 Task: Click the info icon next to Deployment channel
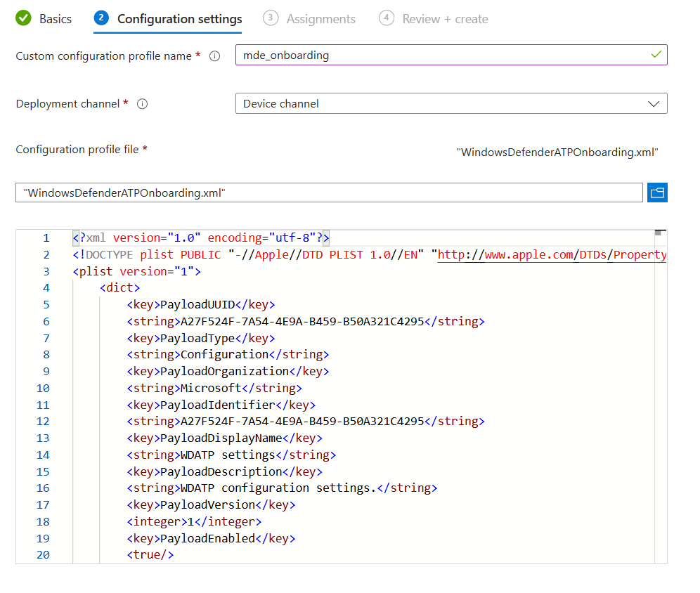coord(142,104)
